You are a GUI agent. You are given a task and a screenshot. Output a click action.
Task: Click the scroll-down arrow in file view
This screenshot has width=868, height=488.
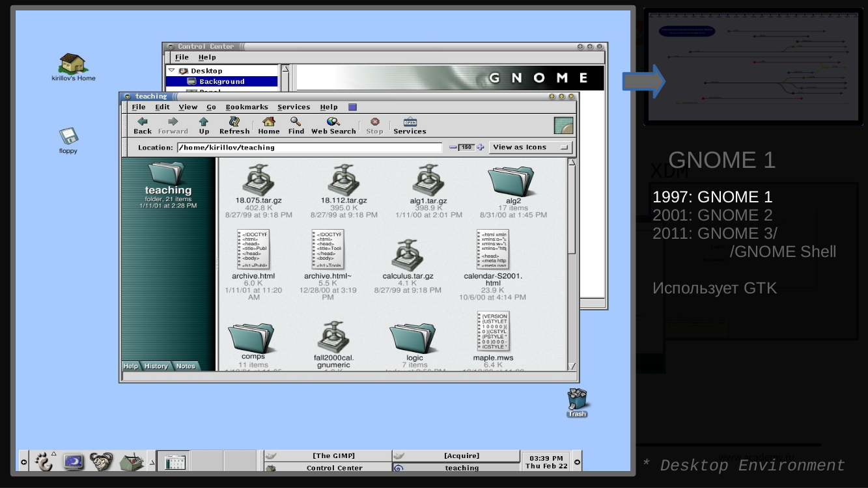tap(572, 366)
